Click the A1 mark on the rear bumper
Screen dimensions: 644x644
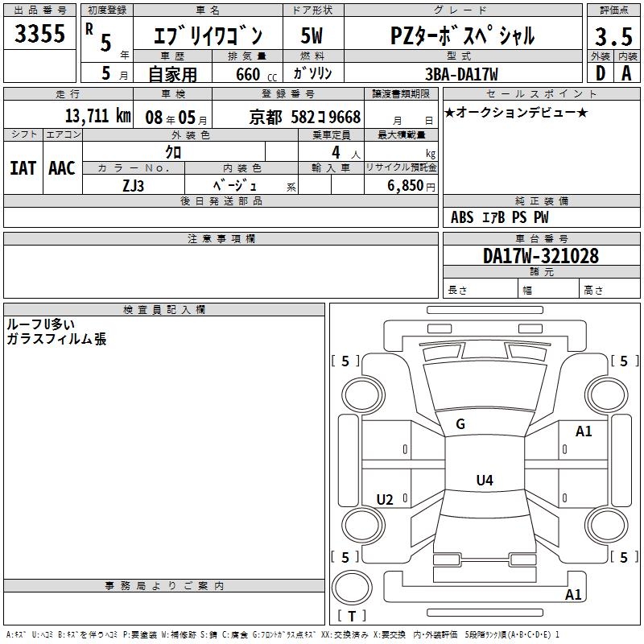(573, 594)
